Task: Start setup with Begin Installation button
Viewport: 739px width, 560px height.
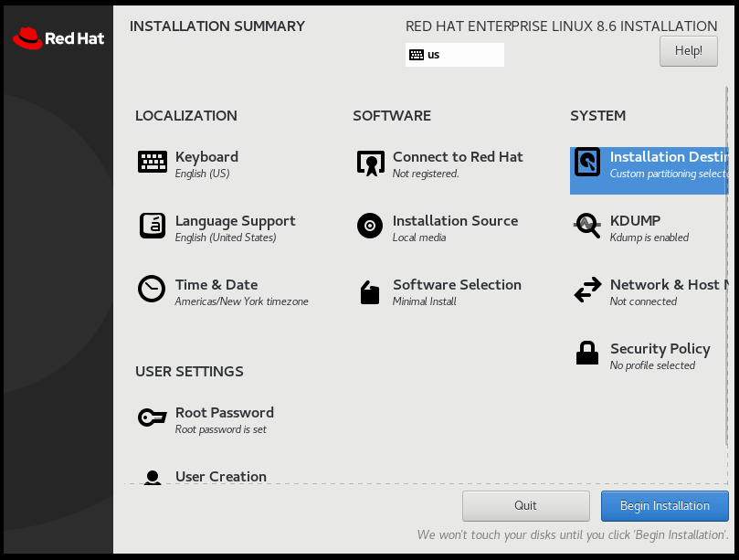Action: [664, 506]
